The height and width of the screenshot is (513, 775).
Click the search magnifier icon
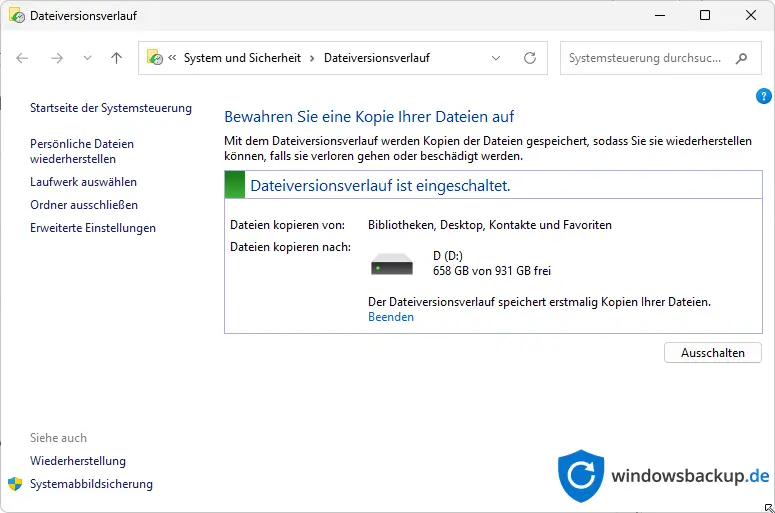[x=741, y=58]
